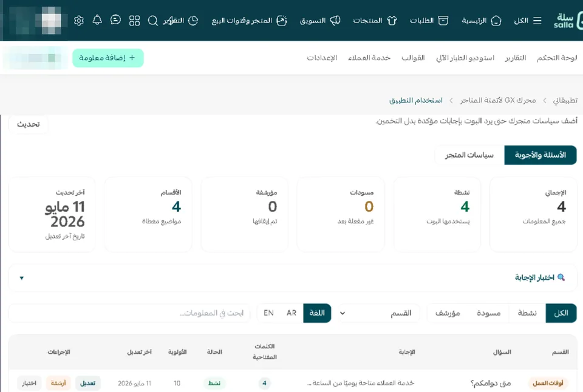Open the settings gear icon in top bar
Screen dimensions: 583x392
[x=79, y=21]
